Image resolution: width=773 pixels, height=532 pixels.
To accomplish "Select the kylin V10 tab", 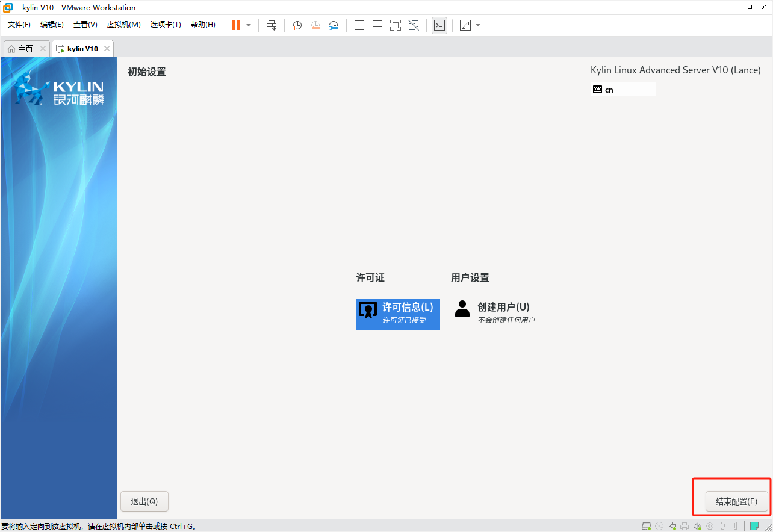I will [x=82, y=49].
